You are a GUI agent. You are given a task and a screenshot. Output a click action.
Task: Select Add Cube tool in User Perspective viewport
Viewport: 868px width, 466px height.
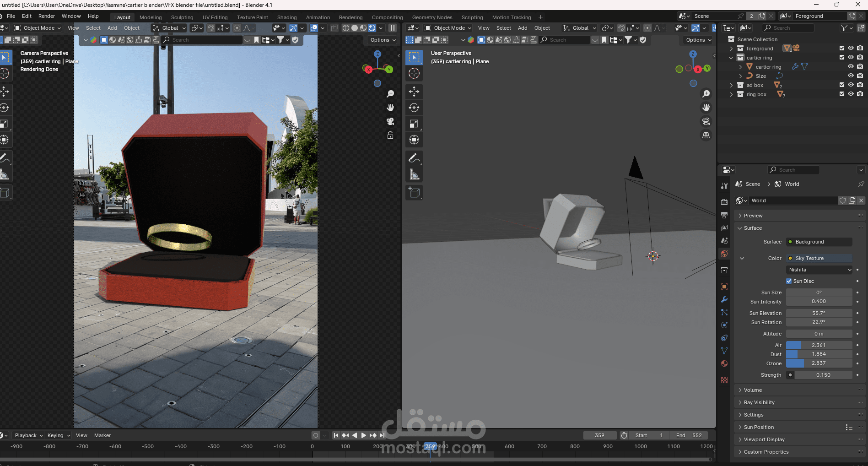(414, 193)
